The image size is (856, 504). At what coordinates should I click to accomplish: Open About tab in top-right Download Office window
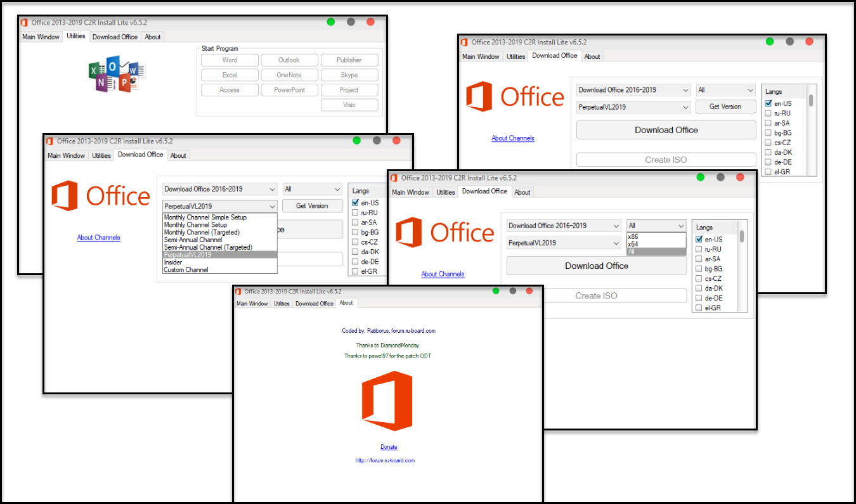592,56
